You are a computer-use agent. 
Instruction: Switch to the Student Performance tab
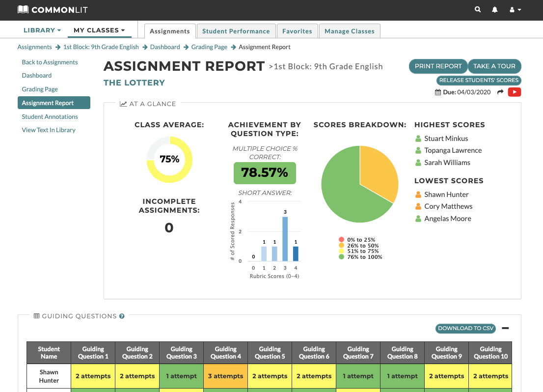[236, 31]
